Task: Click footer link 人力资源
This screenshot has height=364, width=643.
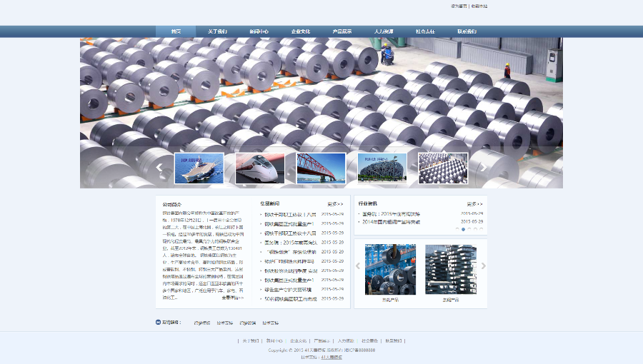Action: click(346, 340)
